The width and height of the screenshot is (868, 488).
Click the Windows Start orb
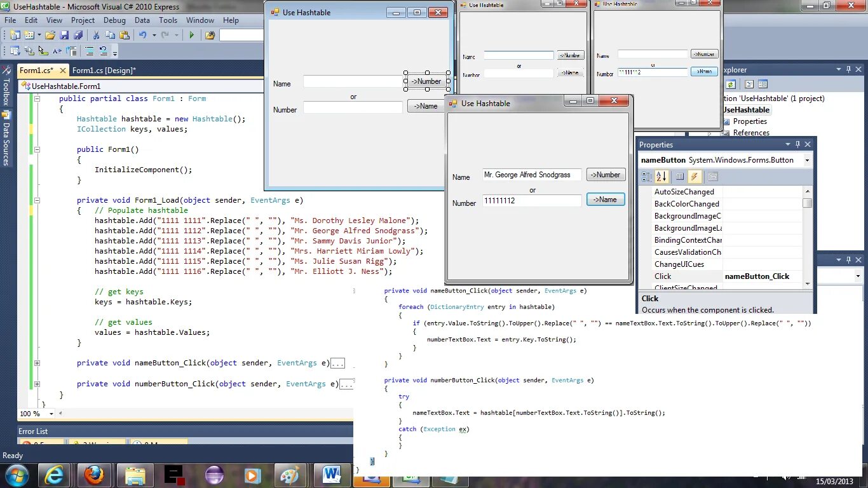pos(16,475)
